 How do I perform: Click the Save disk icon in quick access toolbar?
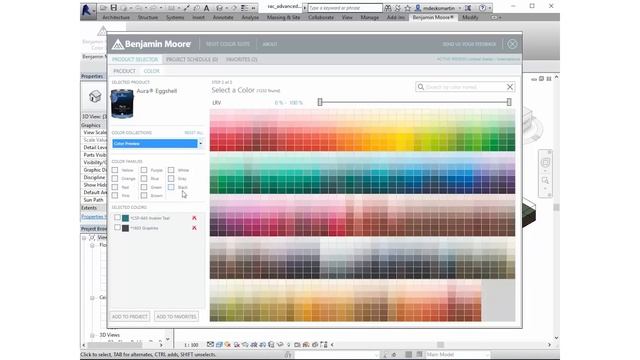coord(114,8)
